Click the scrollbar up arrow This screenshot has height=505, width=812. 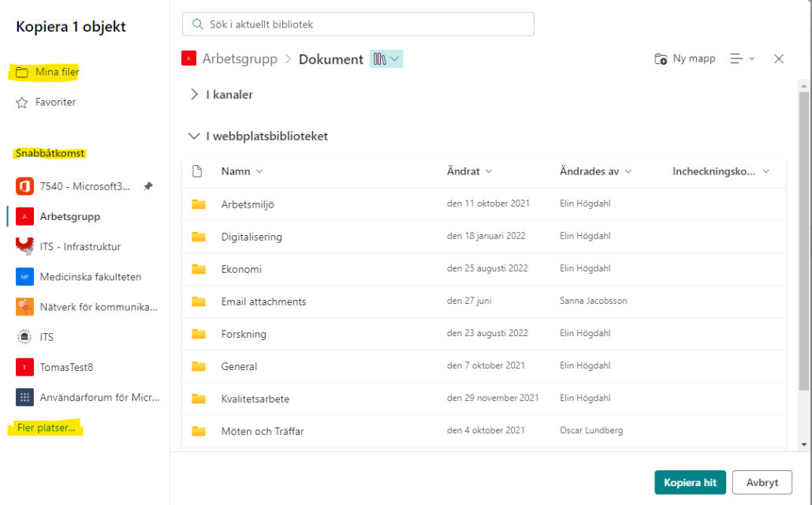point(803,86)
